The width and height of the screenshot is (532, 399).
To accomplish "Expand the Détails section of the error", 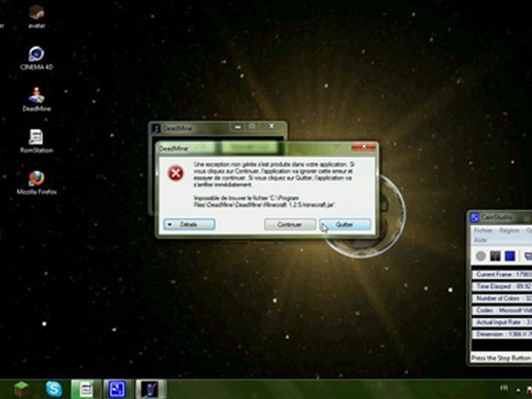I will tap(190, 224).
